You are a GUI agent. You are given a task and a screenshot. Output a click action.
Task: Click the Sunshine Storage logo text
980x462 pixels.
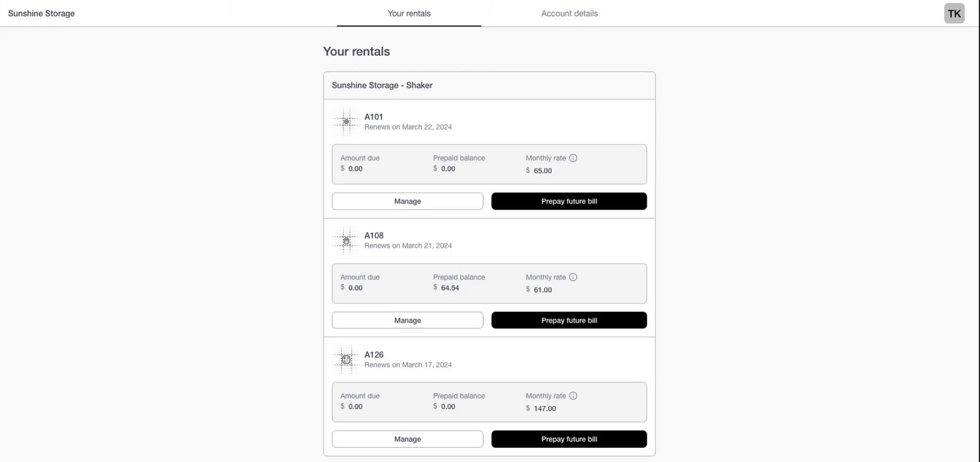[41, 13]
